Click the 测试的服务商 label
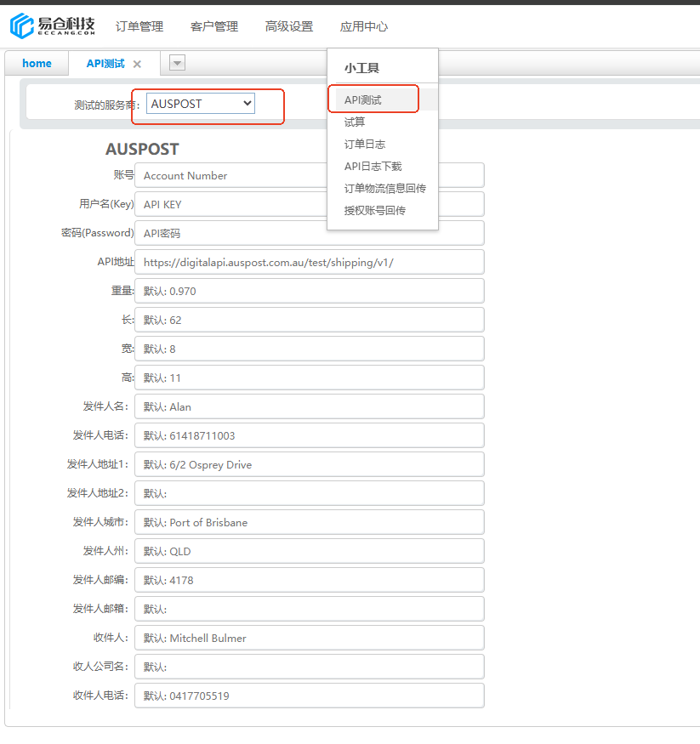The height and width of the screenshot is (744, 700). pyautogui.click(x=107, y=105)
